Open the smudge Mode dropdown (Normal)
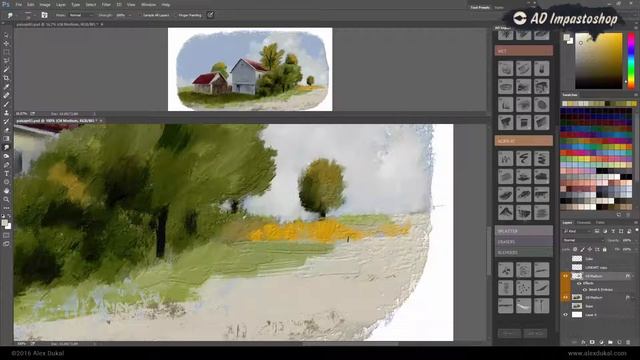 coord(81,15)
